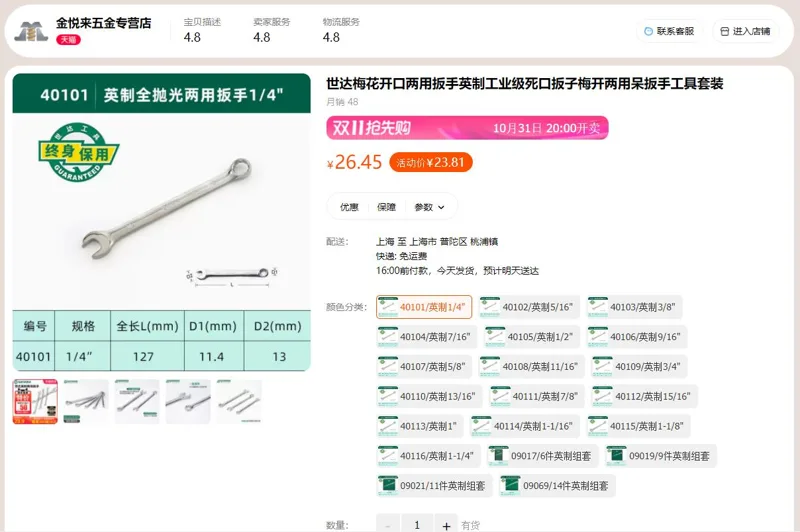This screenshot has height=532, width=800.
Task: Select option 40102/英制5/16"
Action: click(x=529, y=307)
